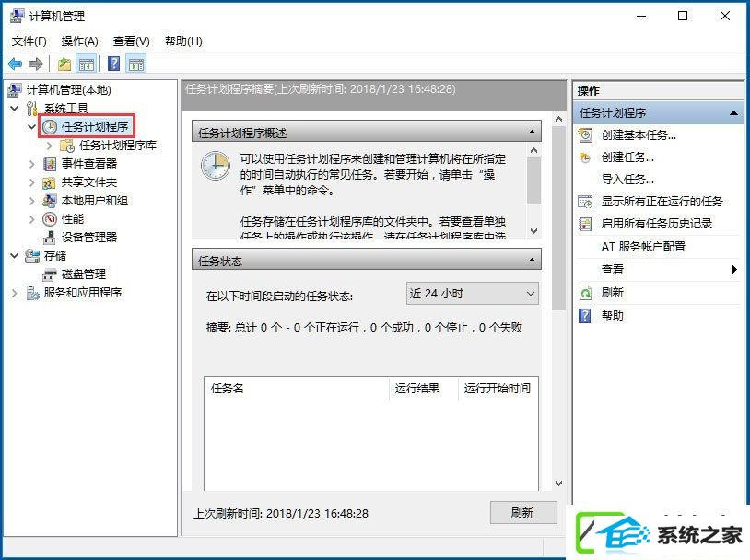Click the back arrow toolbar icon
The image size is (750, 560).
pos(15,64)
